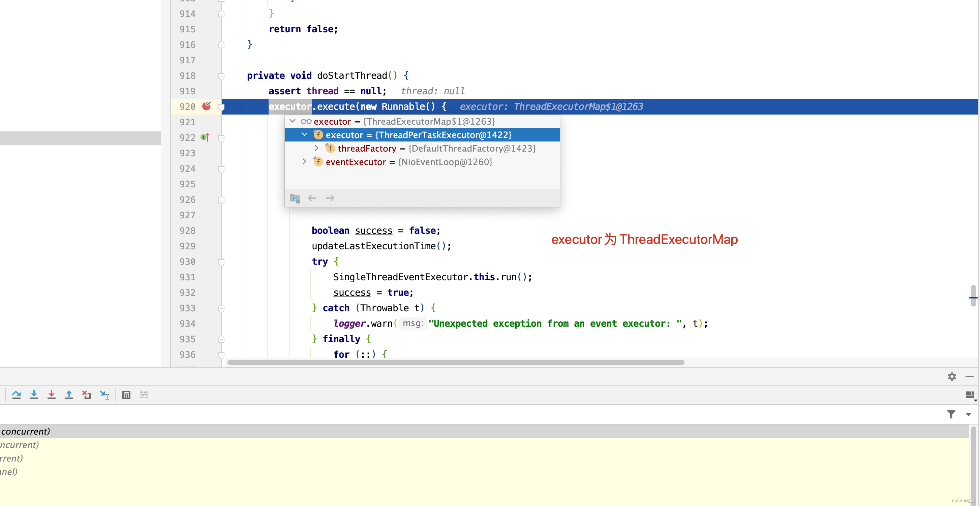Toggle the code fold marker on line 933
Image resolution: width=980 pixels, height=506 pixels.
pos(221,308)
